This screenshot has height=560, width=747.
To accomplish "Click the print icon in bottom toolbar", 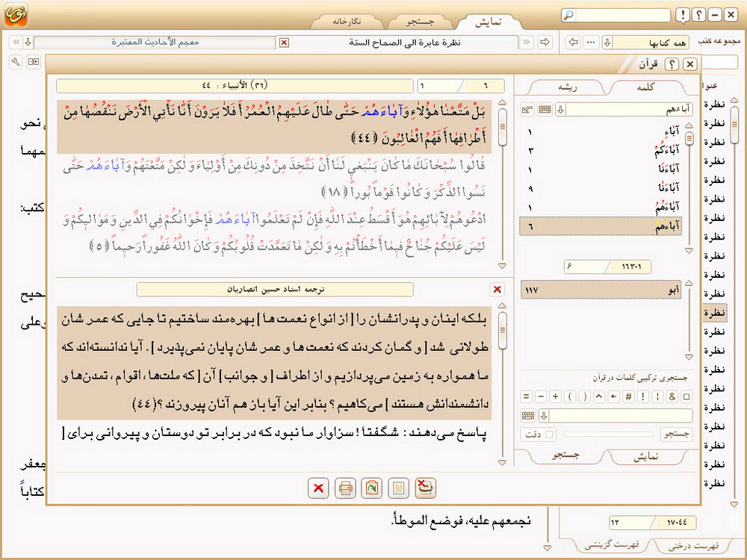I will click(x=345, y=488).
